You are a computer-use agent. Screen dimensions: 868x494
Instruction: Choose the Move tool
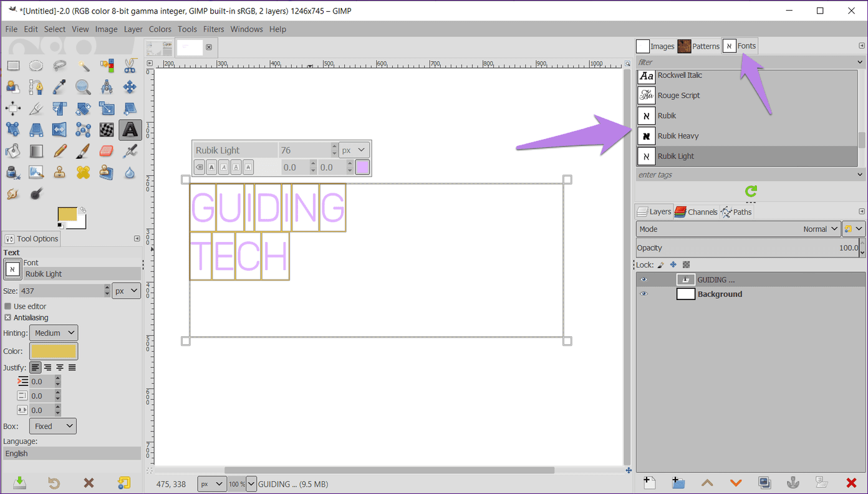[130, 87]
